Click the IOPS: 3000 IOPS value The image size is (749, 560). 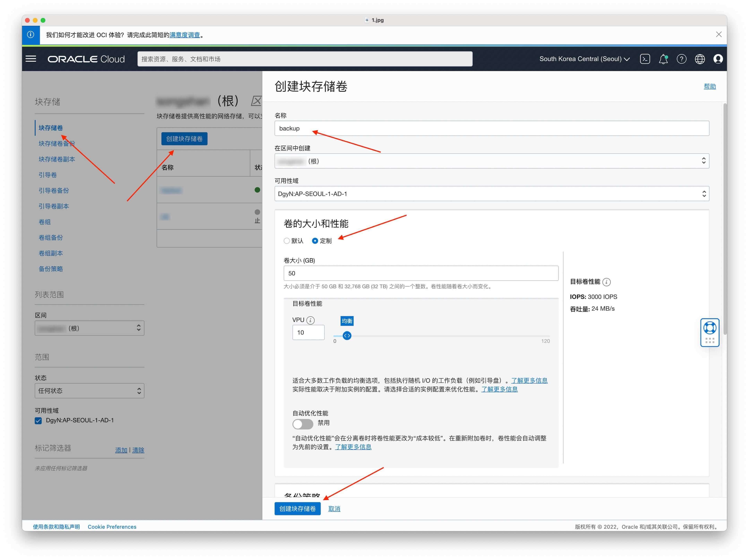tap(593, 297)
